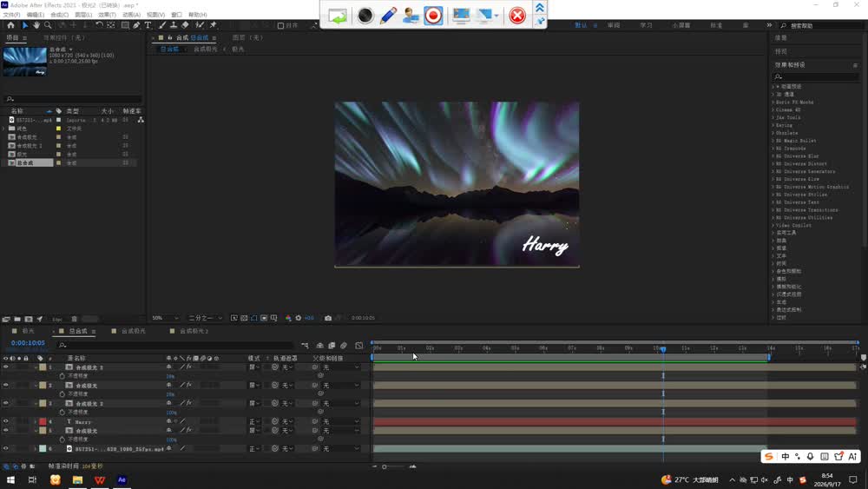
Task: Click the blue playhead on timeline ruler
Action: pyautogui.click(x=663, y=349)
